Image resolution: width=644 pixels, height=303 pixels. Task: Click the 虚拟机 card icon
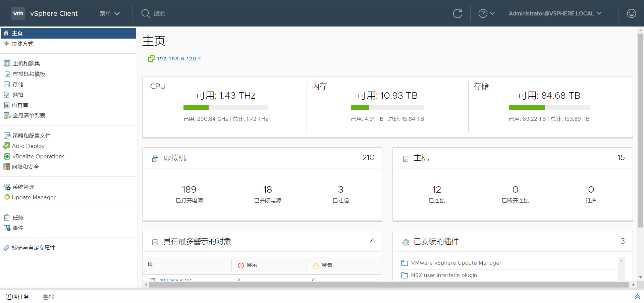[x=155, y=158]
